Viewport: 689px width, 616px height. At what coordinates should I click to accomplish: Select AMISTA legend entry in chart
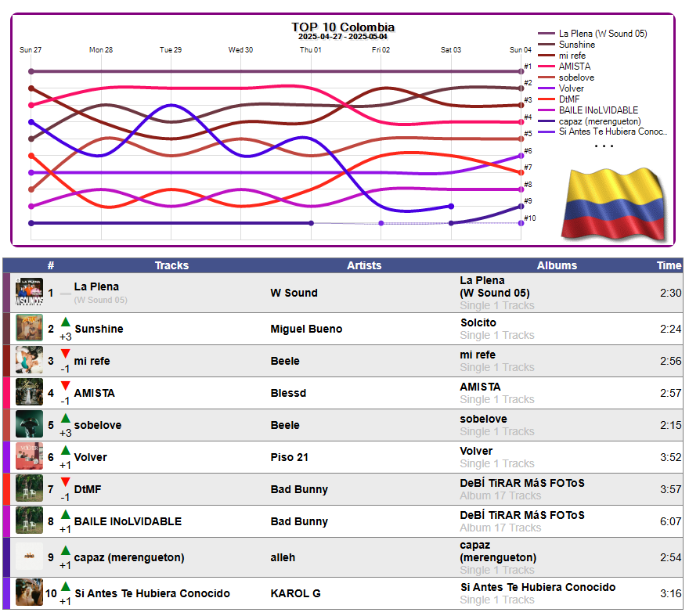coord(565,67)
